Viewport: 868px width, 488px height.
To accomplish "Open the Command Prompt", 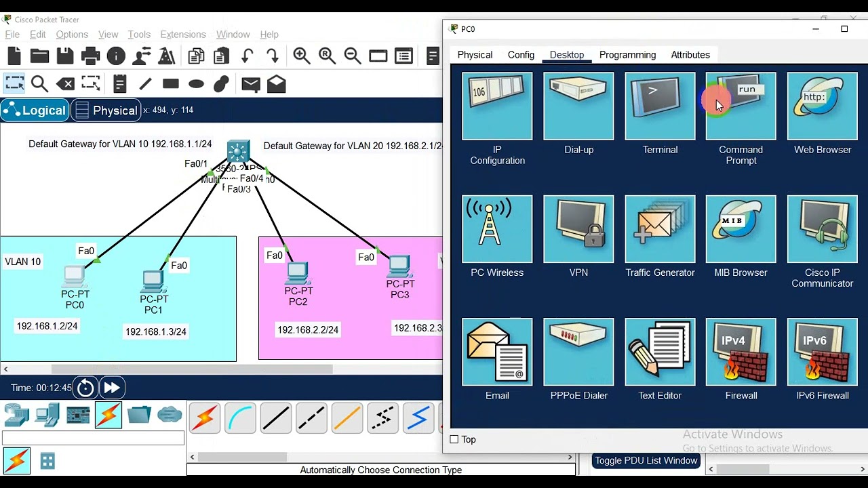I will pos(741,106).
